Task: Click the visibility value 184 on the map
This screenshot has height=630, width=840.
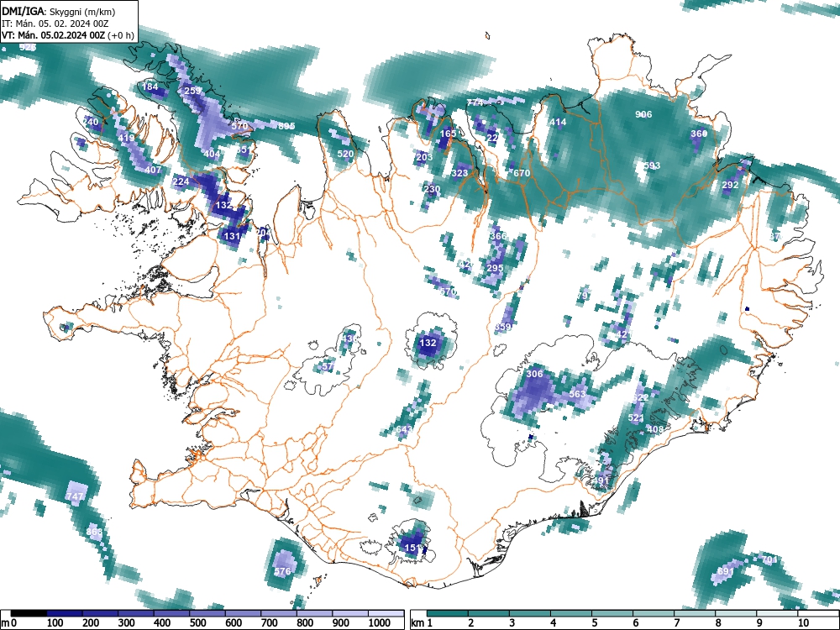Action: (x=150, y=87)
